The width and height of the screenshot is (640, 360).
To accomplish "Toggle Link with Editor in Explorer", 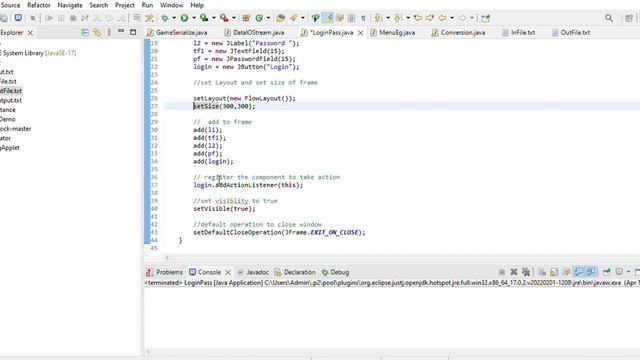I will 97,32.
